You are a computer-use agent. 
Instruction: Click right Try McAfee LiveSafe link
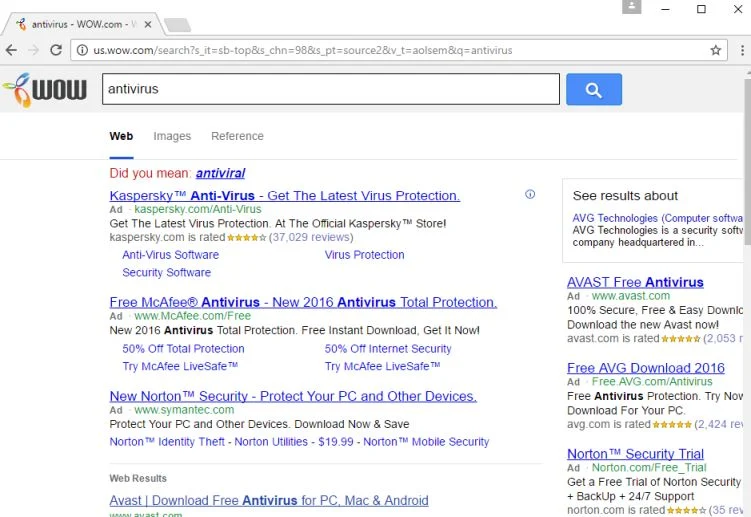[382, 367]
